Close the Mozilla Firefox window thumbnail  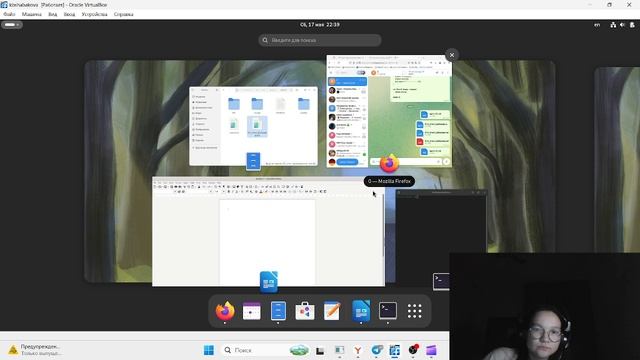click(x=452, y=55)
